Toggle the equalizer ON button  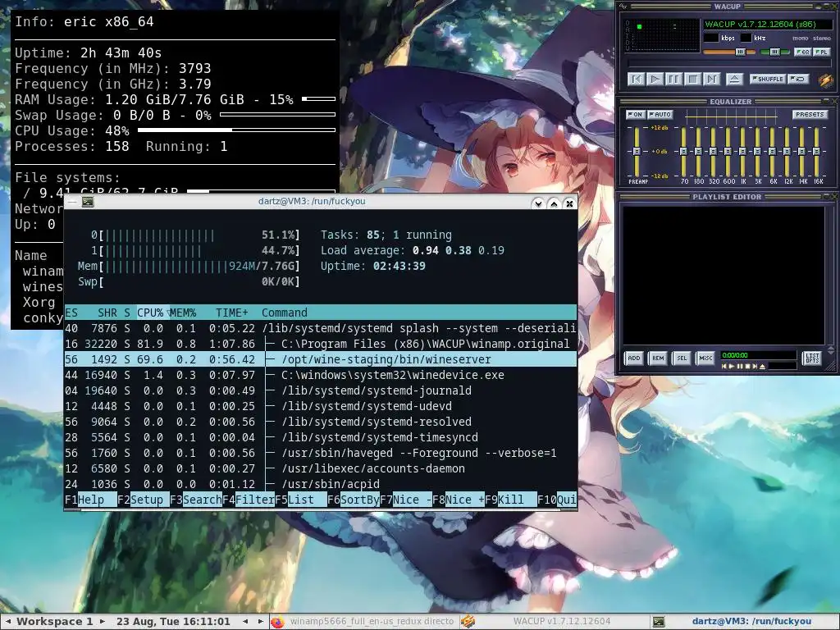click(x=634, y=114)
